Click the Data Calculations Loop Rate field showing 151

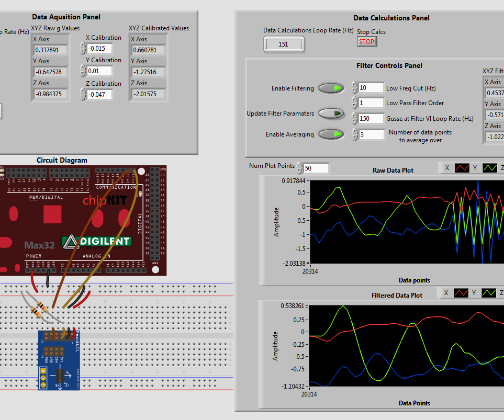coord(283,44)
